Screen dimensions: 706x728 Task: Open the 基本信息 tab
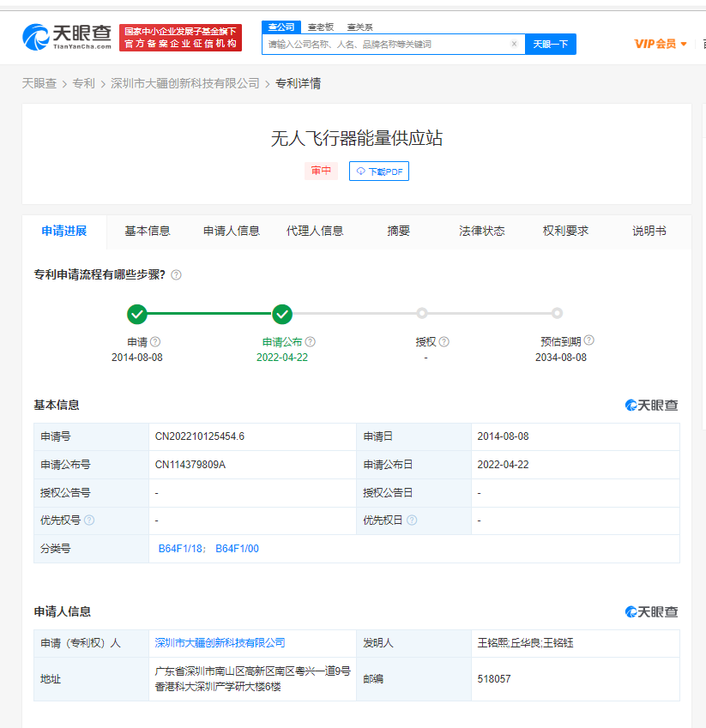[x=148, y=231]
